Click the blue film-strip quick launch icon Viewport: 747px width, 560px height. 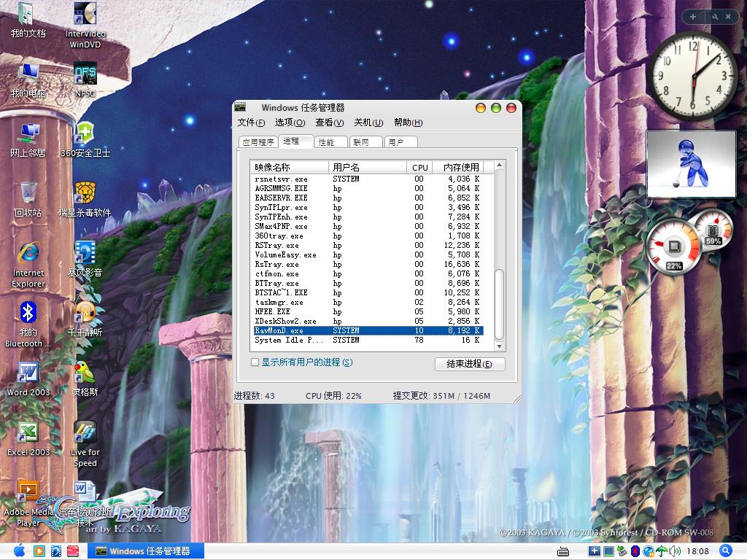pyautogui.click(x=56, y=551)
